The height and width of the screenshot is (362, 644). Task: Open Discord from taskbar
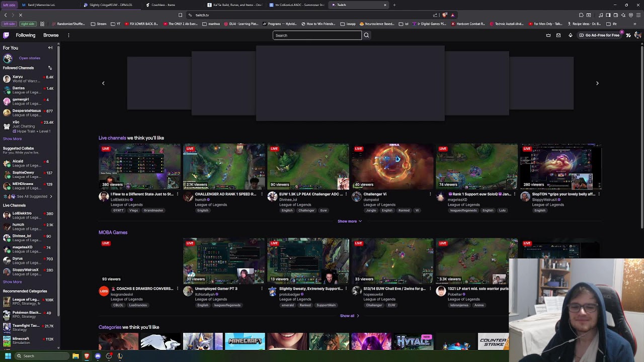[x=98, y=356]
